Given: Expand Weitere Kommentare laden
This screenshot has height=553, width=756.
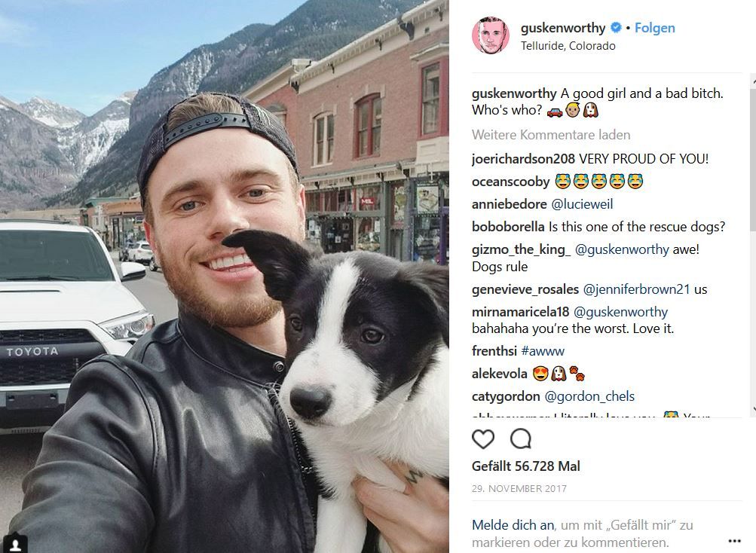Looking at the screenshot, I should (551, 135).
